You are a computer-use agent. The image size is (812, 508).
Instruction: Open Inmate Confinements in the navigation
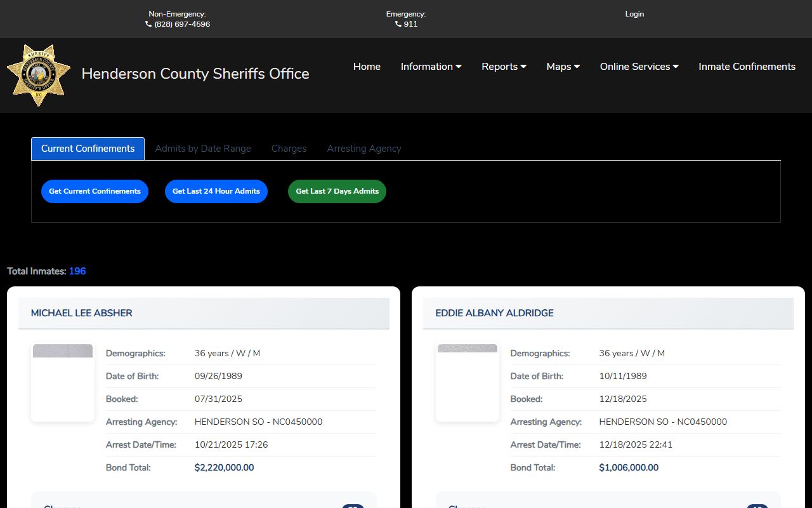click(x=747, y=67)
